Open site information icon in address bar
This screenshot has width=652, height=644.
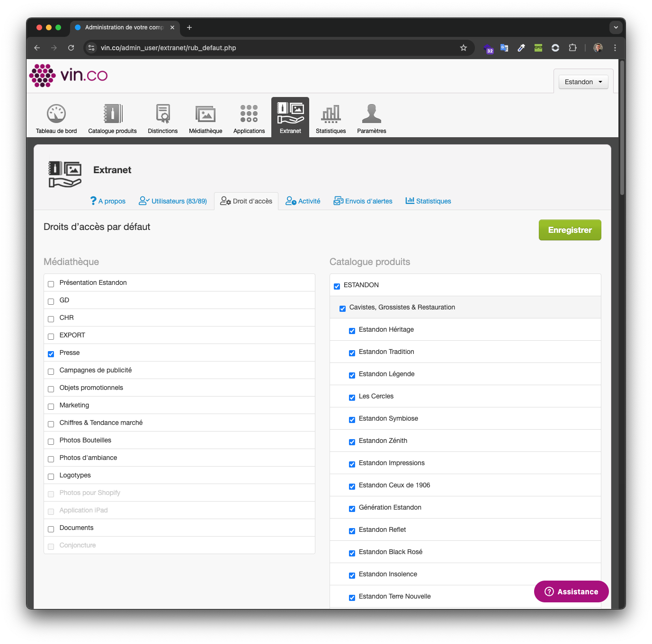[x=91, y=48]
